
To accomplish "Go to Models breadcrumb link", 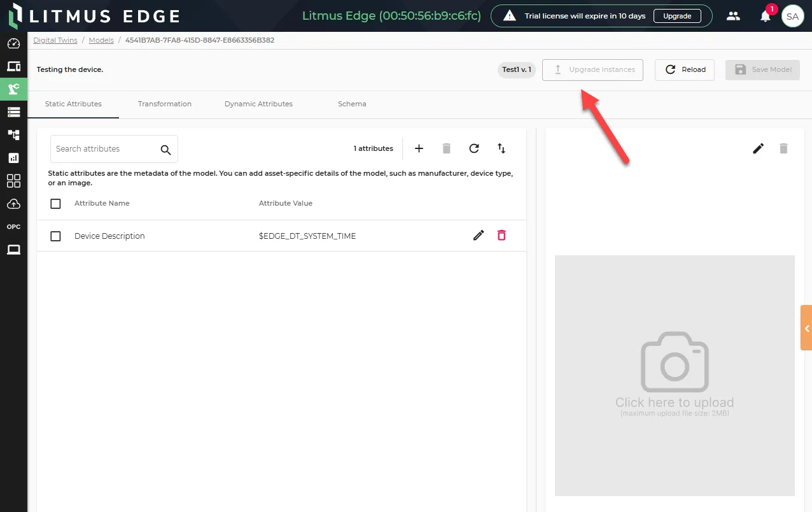I will 101,40.
